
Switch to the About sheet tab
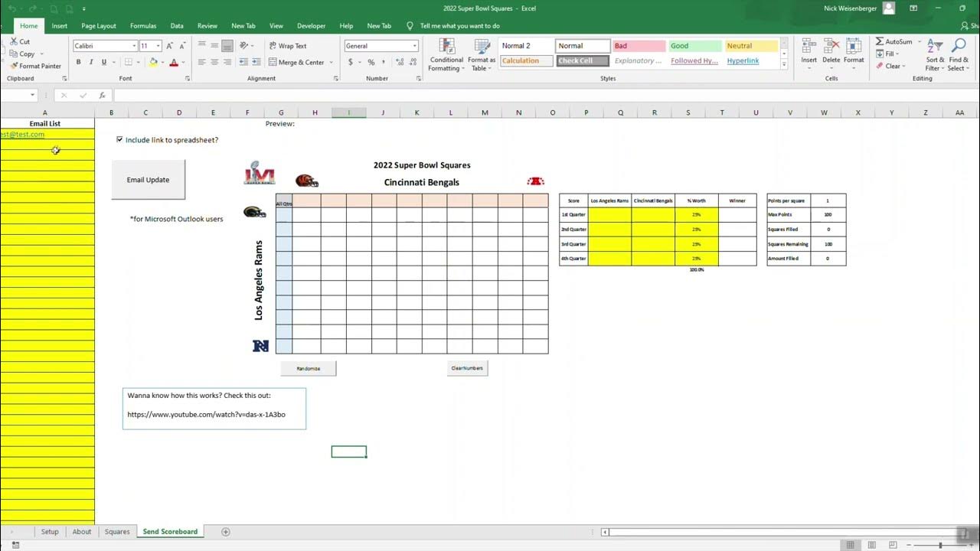tap(82, 532)
